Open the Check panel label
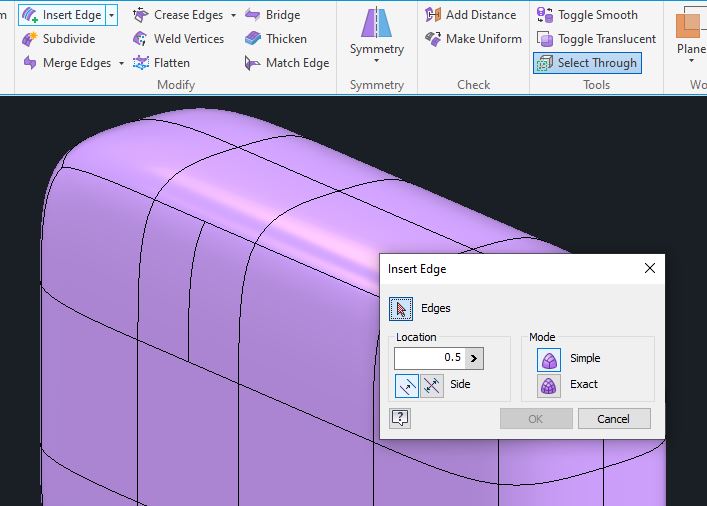 click(x=473, y=85)
